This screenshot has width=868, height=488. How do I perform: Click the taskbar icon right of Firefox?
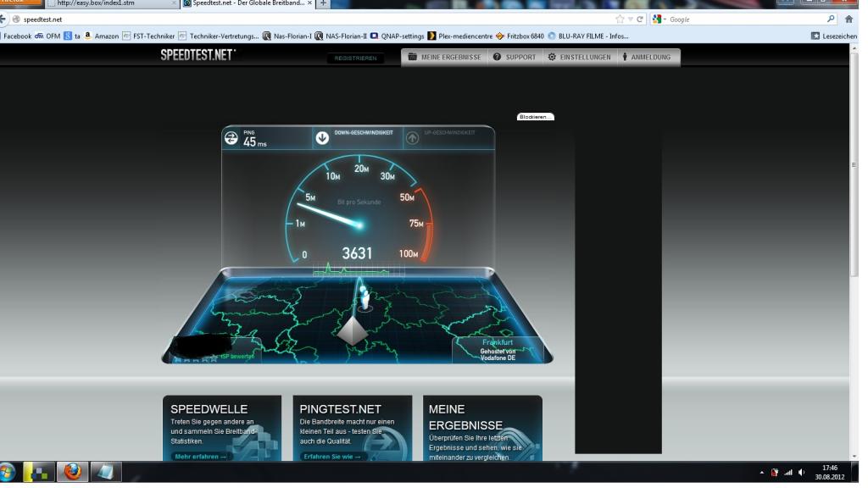click(106, 472)
